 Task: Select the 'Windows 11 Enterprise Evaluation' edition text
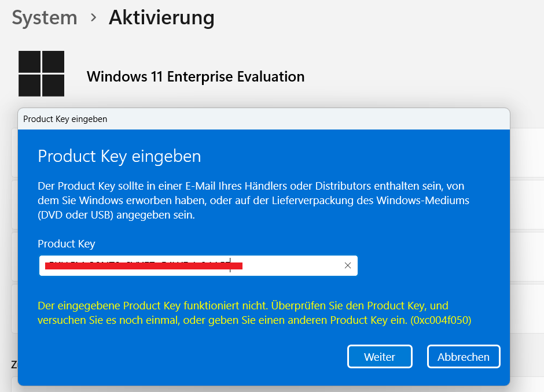click(196, 76)
